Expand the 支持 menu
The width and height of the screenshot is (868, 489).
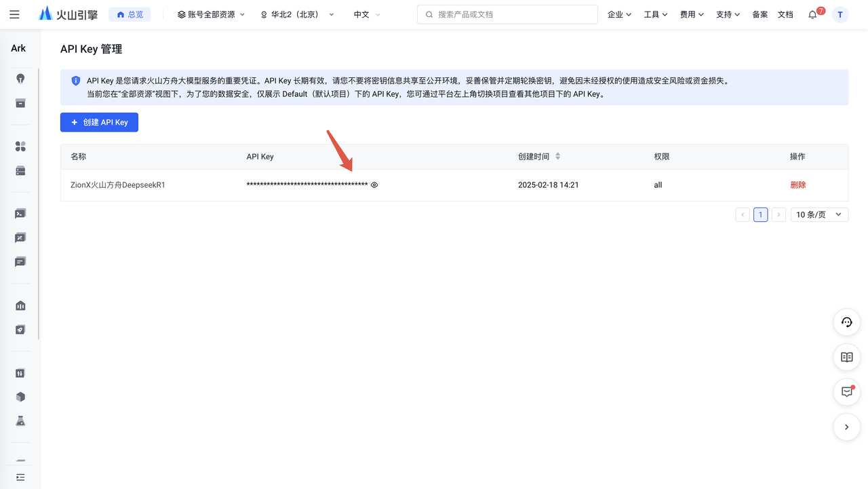coord(728,14)
